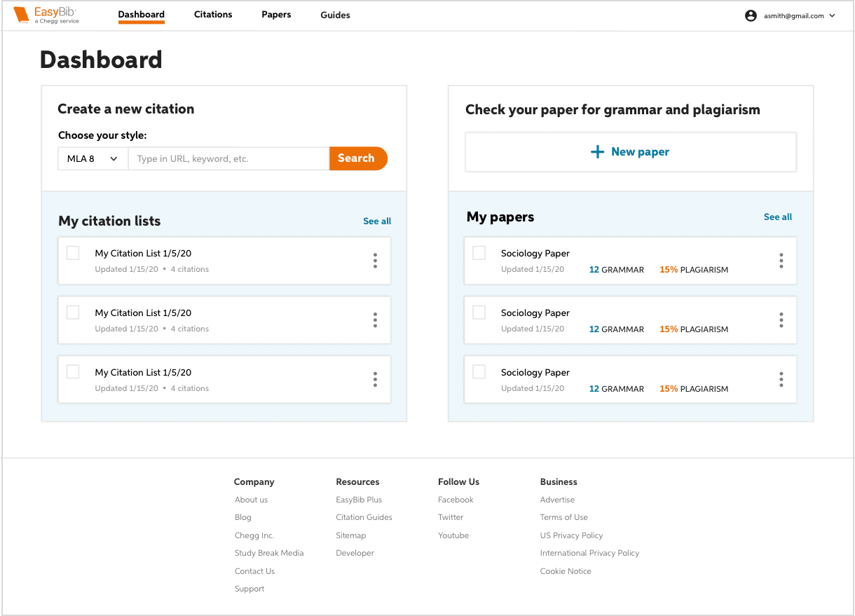The width and height of the screenshot is (855, 616).
Task: Tick the second Sociology Paper checkbox
Action: click(x=479, y=313)
